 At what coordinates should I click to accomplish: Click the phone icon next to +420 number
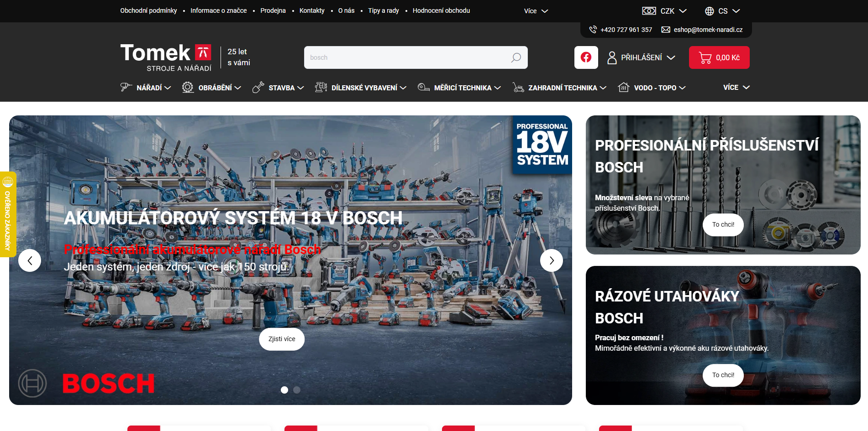(x=593, y=30)
